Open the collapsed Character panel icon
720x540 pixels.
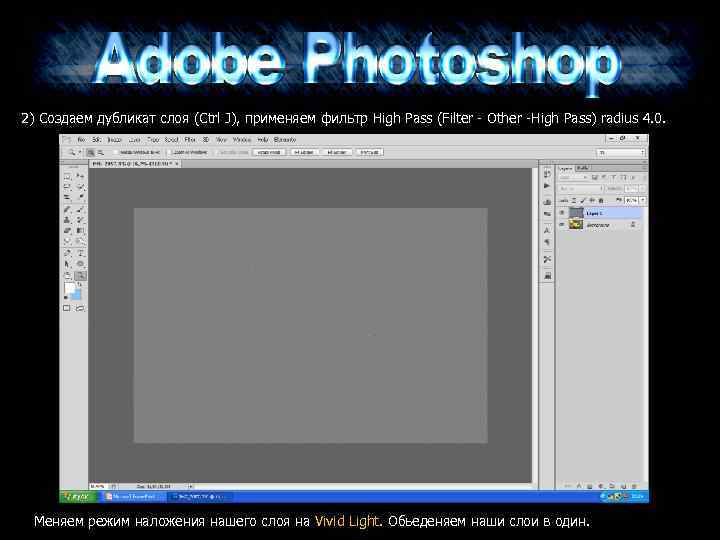point(547,230)
